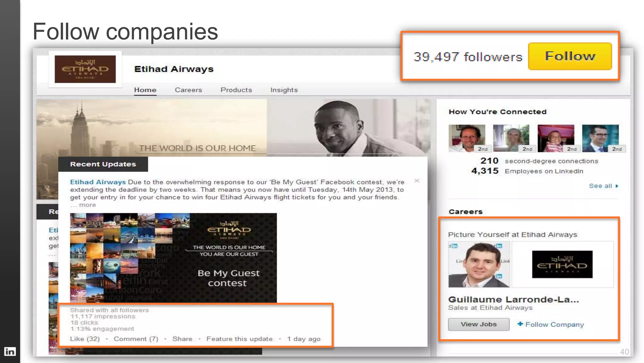The height and width of the screenshot is (363, 644).
Task: Click 'Feature this update'
Action: pyautogui.click(x=239, y=339)
